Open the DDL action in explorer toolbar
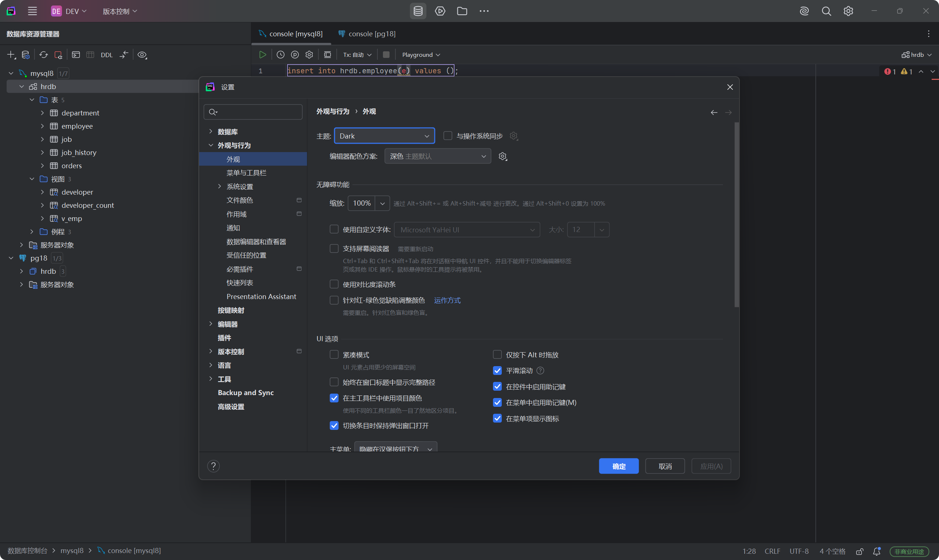 (106, 55)
